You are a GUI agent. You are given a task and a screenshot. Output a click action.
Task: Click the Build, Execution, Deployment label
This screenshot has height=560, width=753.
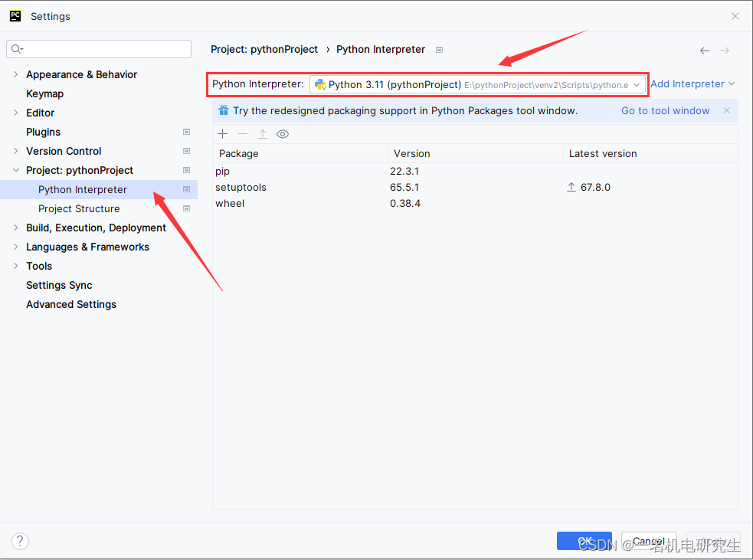96,228
